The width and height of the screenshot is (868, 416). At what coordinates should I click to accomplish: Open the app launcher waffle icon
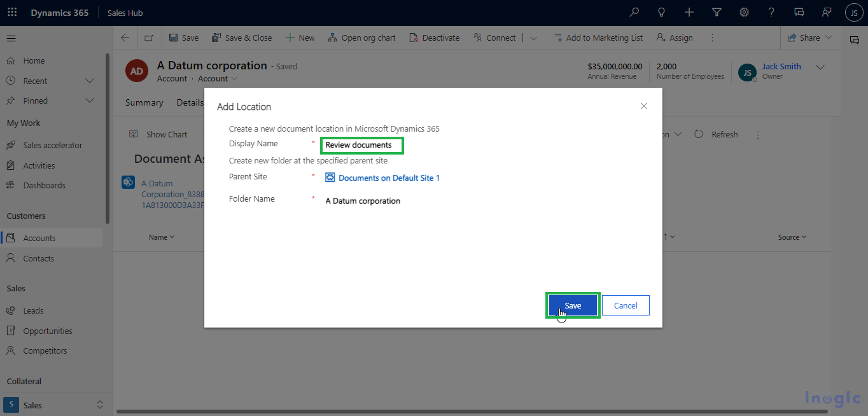click(x=12, y=12)
